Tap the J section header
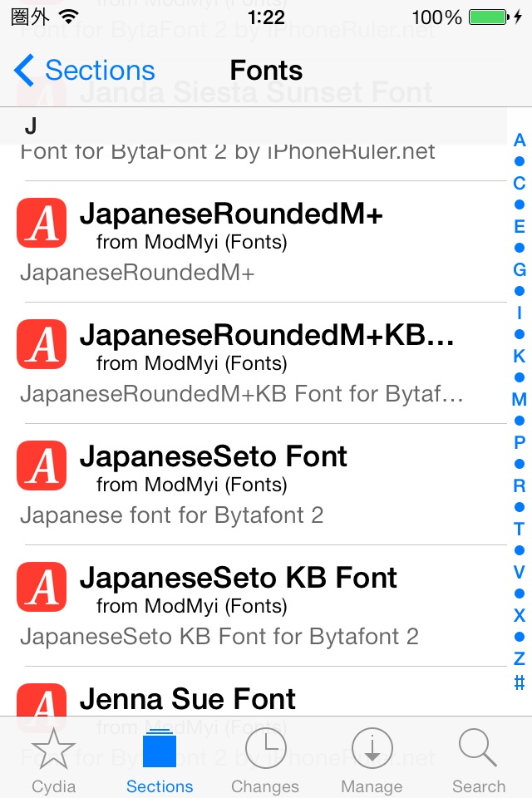The height and width of the screenshot is (798, 532). pyautogui.click(x=254, y=126)
